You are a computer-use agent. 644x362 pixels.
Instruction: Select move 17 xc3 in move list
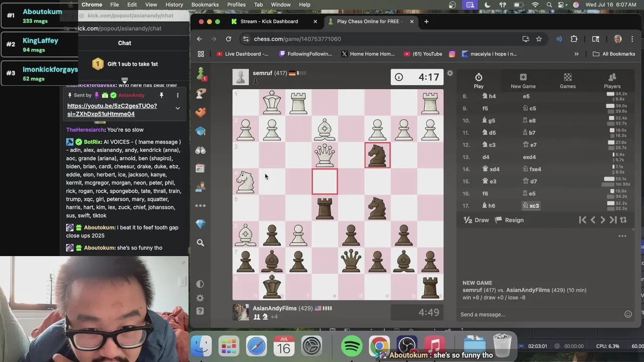[x=531, y=206]
